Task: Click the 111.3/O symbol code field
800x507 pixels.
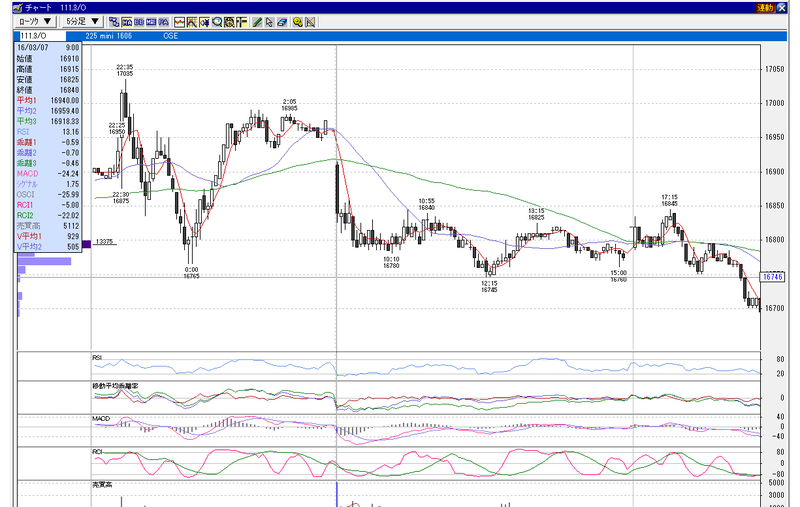Action: tap(42, 36)
